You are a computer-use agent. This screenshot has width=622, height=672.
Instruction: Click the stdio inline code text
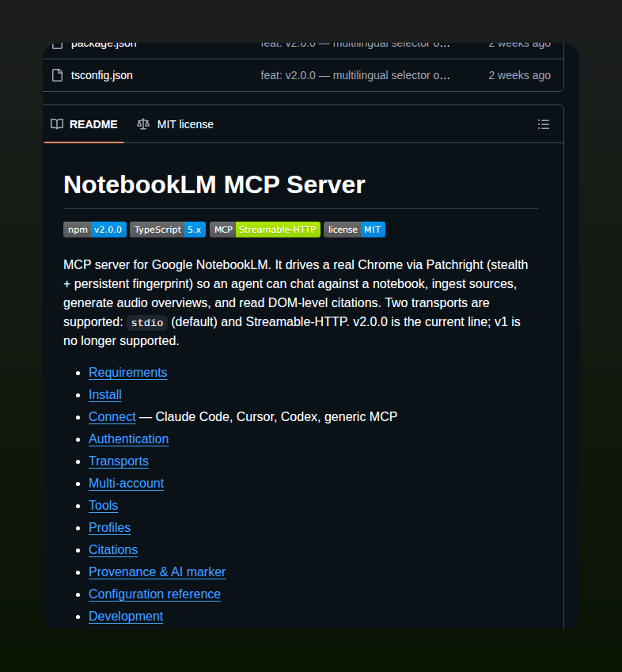(x=147, y=322)
